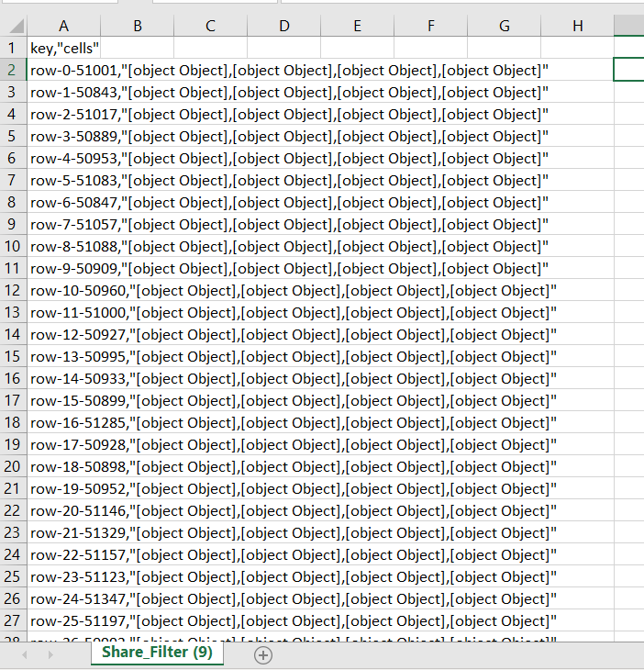
Task: Select row 6 header
Action: [x=13, y=158]
